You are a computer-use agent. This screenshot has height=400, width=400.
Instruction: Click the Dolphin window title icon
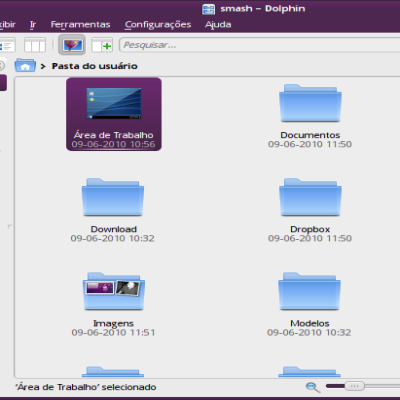208,9
